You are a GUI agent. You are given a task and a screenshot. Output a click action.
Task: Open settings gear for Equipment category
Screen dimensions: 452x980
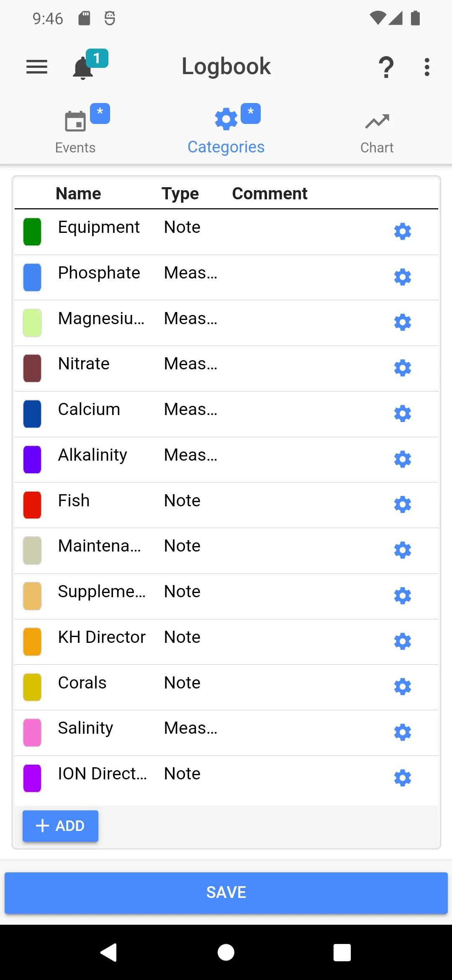coord(403,232)
